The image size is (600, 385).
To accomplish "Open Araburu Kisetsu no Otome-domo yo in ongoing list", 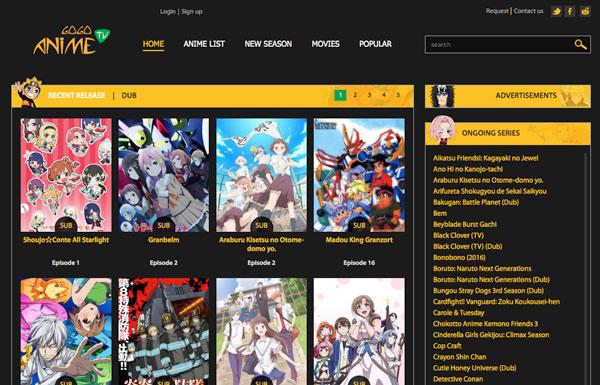I will pyautogui.click(x=488, y=180).
